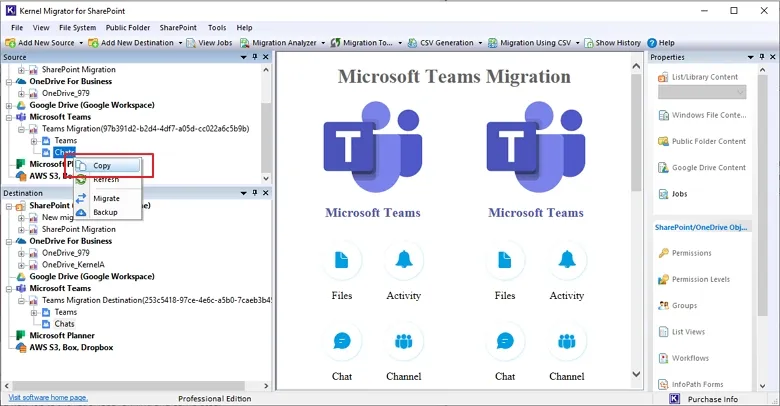
Task: Click the left Chat bubble icon
Action: click(x=342, y=341)
